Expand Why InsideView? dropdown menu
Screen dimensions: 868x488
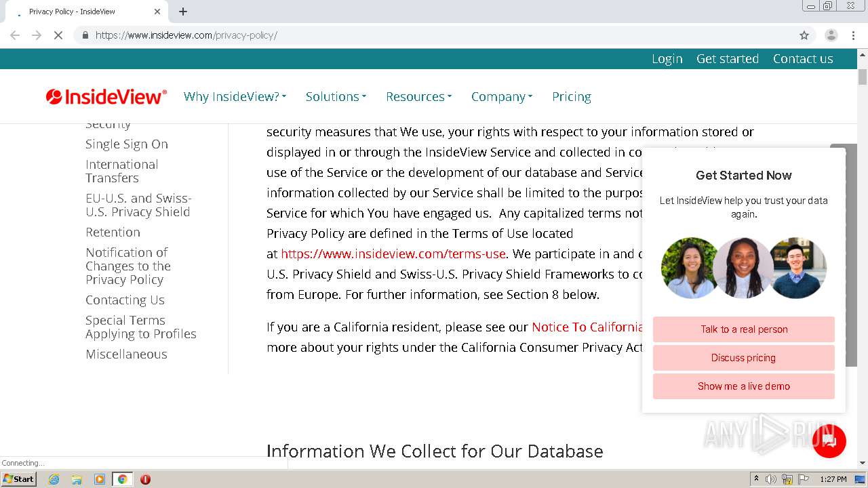pos(235,97)
